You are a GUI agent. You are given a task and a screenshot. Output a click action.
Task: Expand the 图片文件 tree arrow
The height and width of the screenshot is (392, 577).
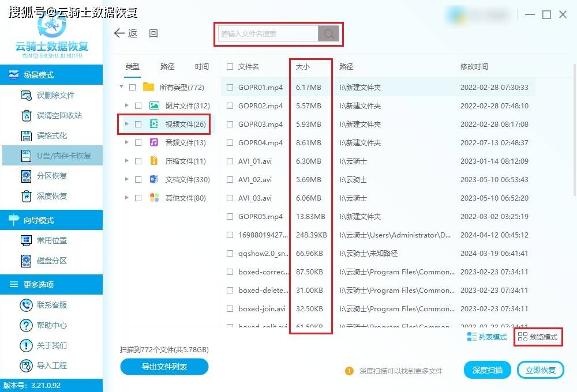point(126,105)
